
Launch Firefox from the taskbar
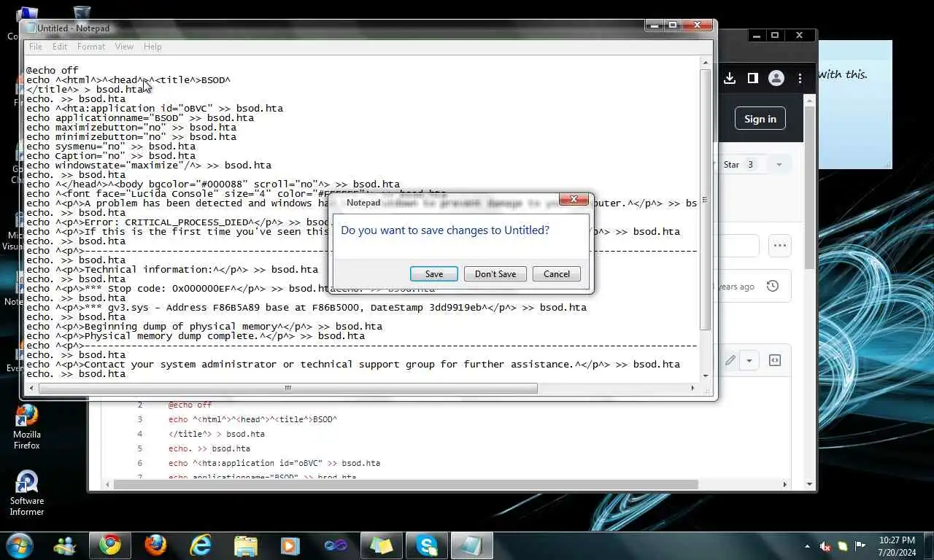[x=155, y=545]
